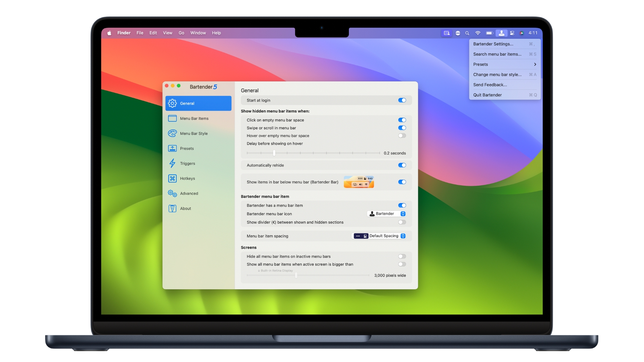Open the View menu

pyautogui.click(x=168, y=33)
